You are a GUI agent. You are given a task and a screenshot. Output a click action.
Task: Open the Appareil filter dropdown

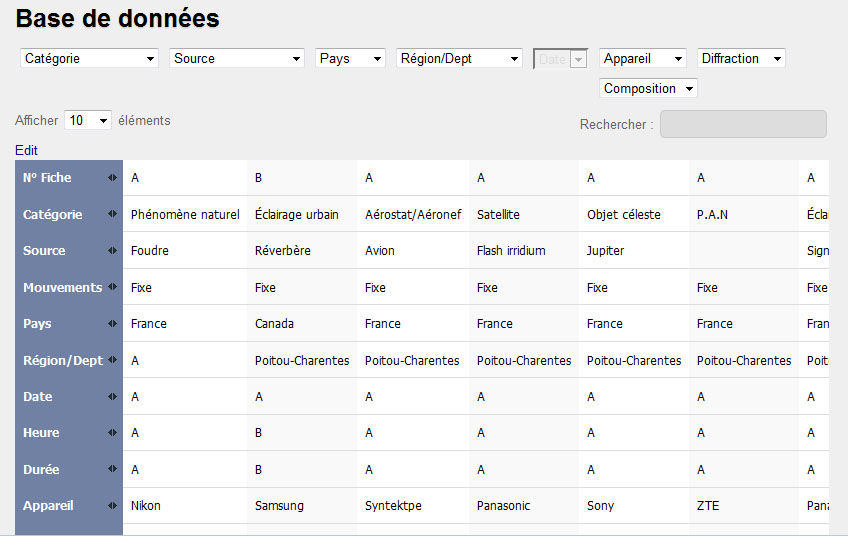(643, 59)
